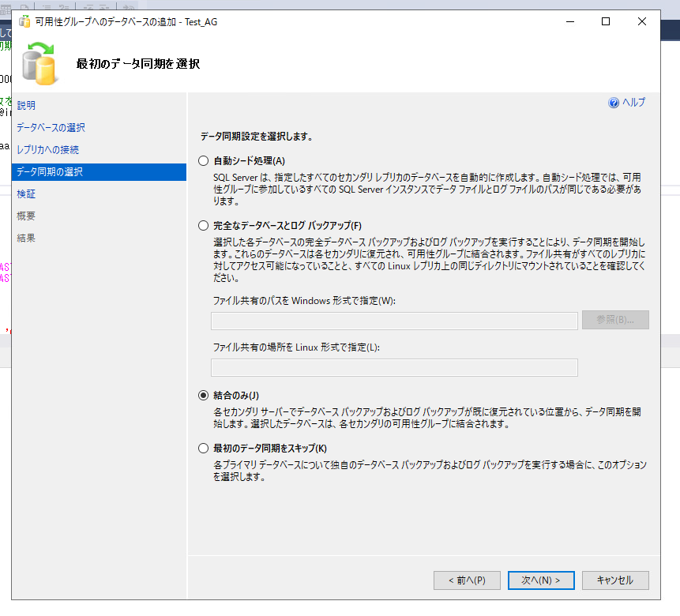This screenshot has width=680, height=616.
Task: Click ファイル共有の場所を Linux 形式で指定(L): label
Action: 296,347
